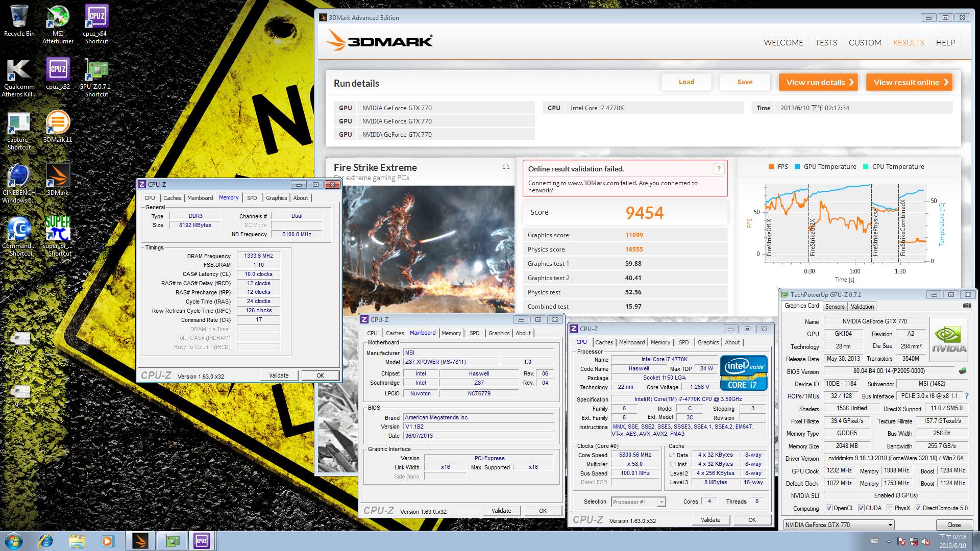
Task: Switch to CPU-Z via its taskbar icon
Action: pos(202,541)
